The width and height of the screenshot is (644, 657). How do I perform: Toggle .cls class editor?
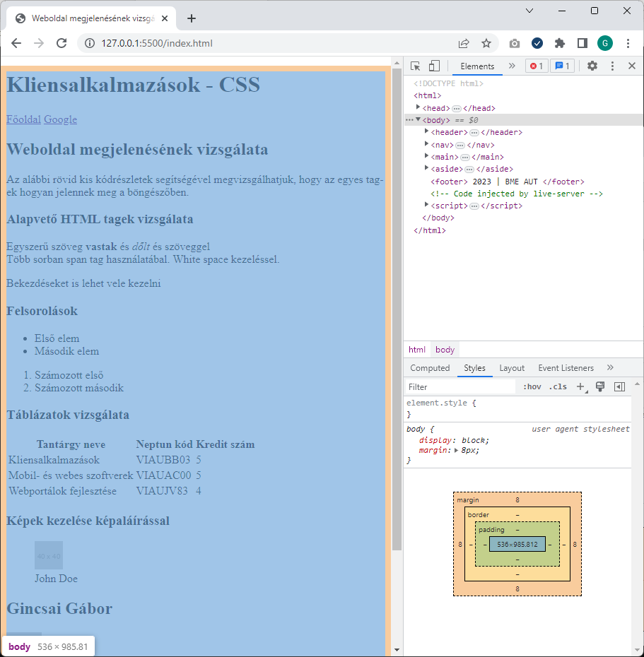[558, 386]
